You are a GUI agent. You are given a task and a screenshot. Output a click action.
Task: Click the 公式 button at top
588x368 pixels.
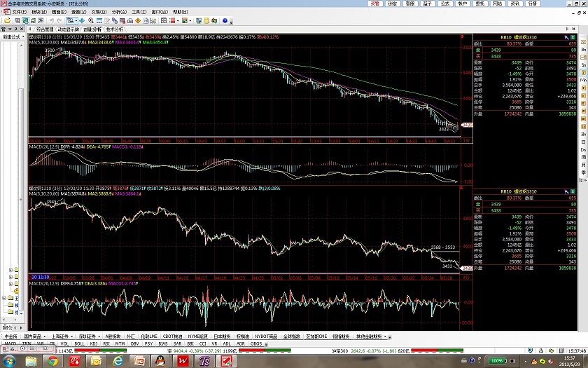[x=444, y=4]
